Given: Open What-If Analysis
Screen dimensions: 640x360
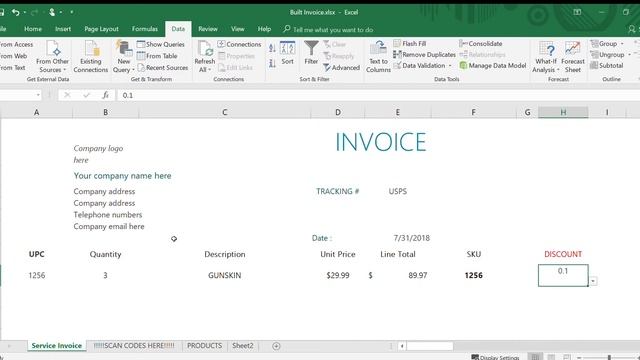Looking at the screenshot, I should pyautogui.click(x=546, y=57).
